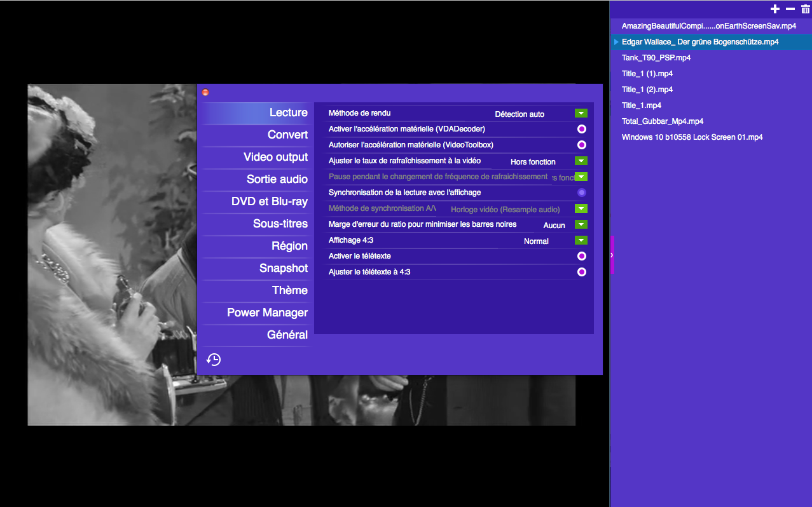The image size is (812, 507).
Task: Clear the playlist with the trash icon
Action: click(806, 9)
